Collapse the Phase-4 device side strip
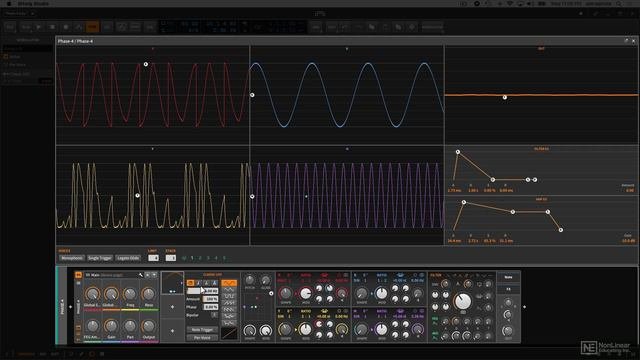The width and height of the screenshot is (640, 360). click(62, 306)
